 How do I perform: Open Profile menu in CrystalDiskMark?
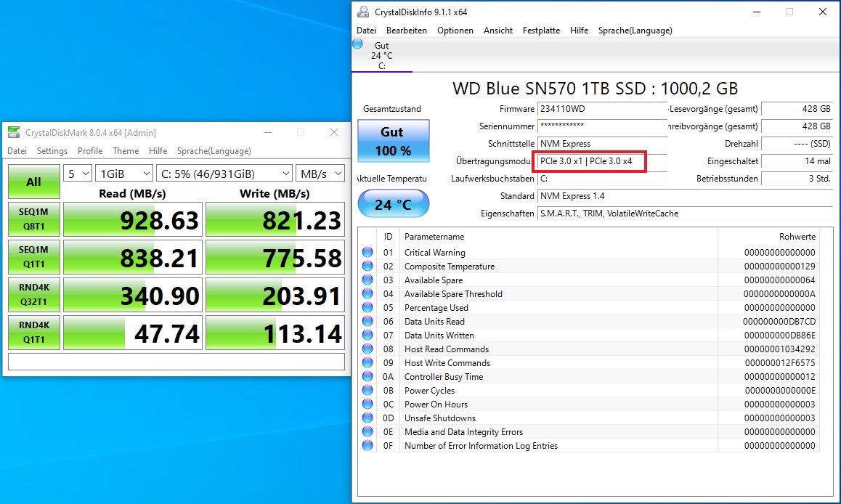click(x=90, y=150)
